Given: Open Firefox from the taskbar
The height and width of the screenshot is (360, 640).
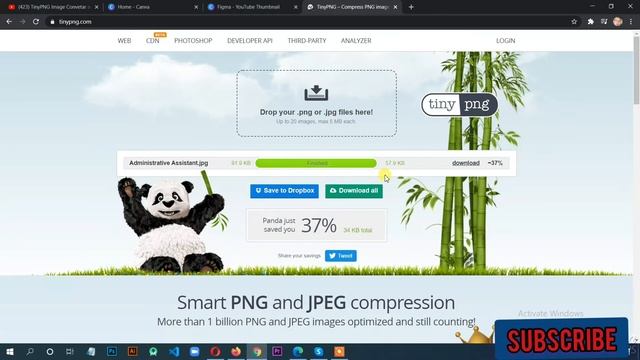Looking at the screenshot, I should click(x=236, y=351).
